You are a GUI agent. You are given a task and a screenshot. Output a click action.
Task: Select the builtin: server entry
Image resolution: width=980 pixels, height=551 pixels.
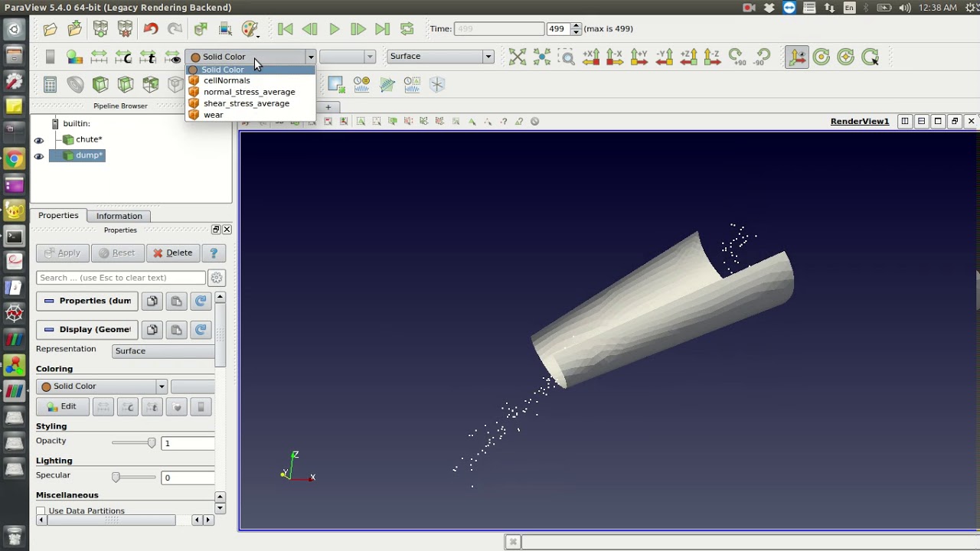click(76, 123)
